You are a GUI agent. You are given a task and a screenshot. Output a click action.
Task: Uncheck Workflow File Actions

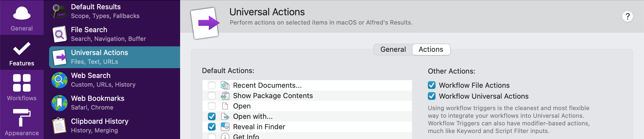(432, 85)
